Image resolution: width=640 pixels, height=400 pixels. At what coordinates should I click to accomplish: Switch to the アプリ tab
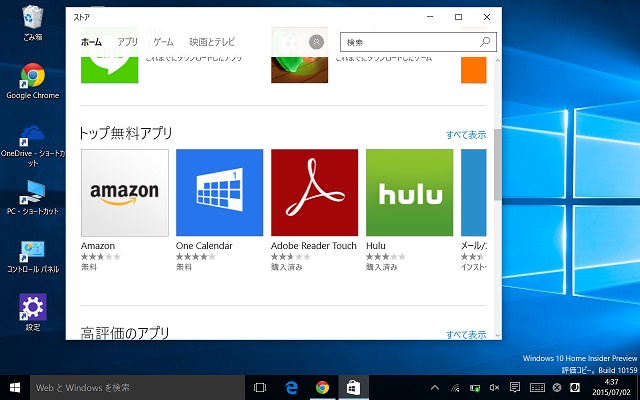pyautogui.click(x=127, y=42)
